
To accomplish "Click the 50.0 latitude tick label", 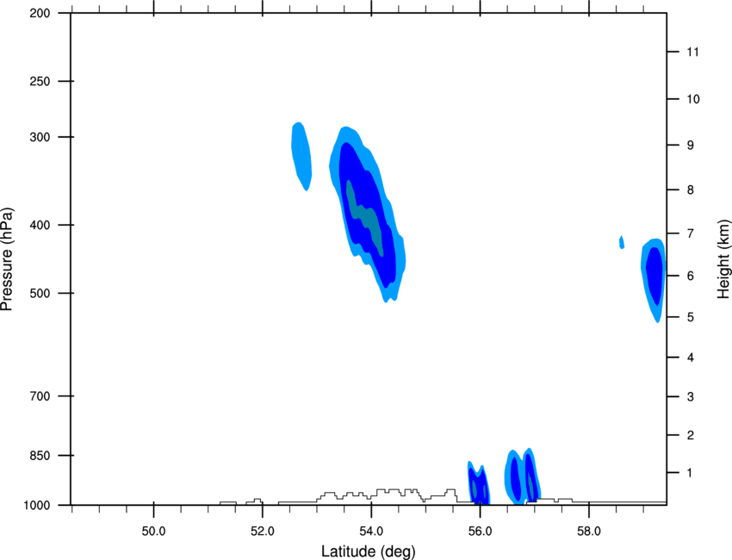I will (x=153, y=532).
